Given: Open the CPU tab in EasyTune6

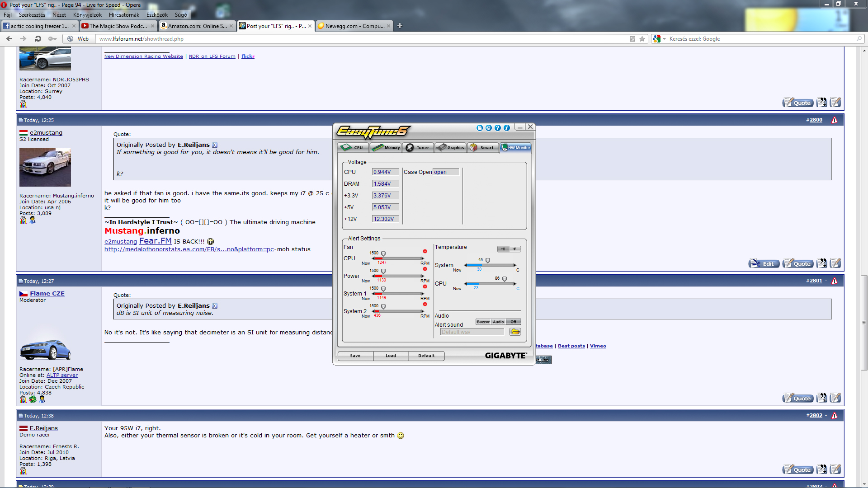Looking at the screenshot, I should (353, 148).
